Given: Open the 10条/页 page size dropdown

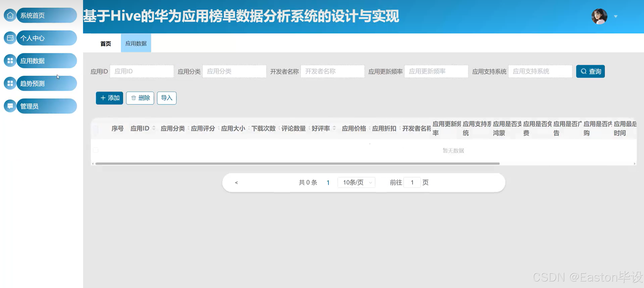Looking at the screenshot, I should tap(356, 182).
